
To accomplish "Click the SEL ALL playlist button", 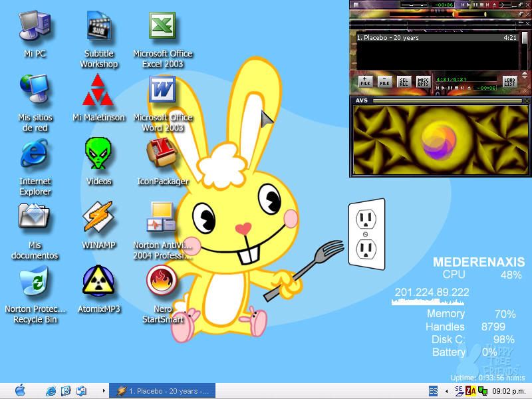I will point(404,81).
